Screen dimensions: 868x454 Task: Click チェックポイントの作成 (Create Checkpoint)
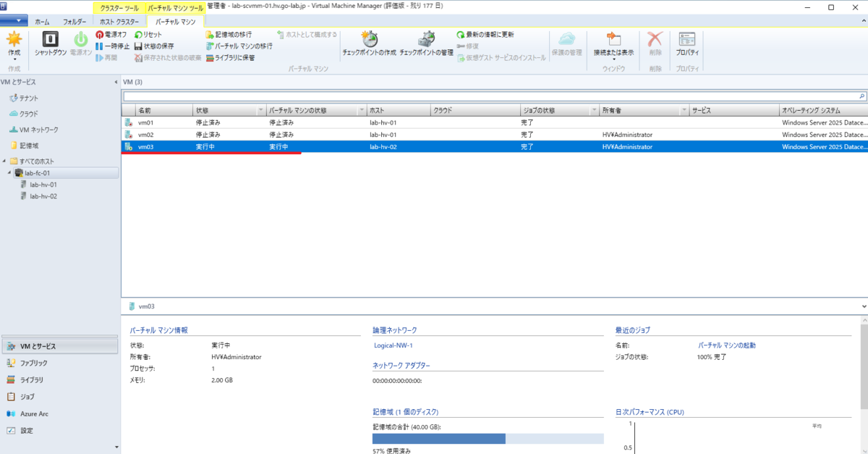(x=369, y=45)
